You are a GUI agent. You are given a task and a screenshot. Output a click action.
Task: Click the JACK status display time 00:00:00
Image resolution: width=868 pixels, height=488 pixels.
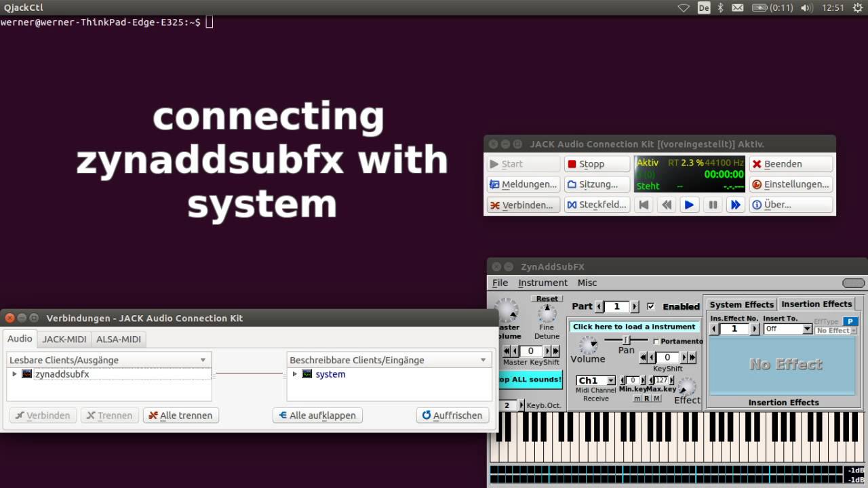724,174
